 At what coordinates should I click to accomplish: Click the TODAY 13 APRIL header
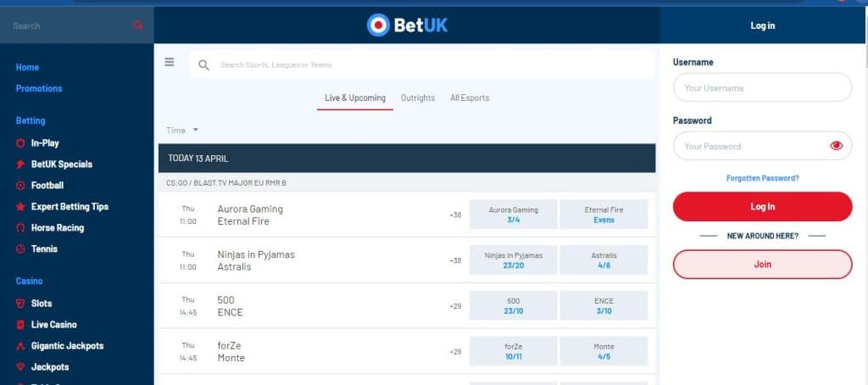tap(407, 159)
